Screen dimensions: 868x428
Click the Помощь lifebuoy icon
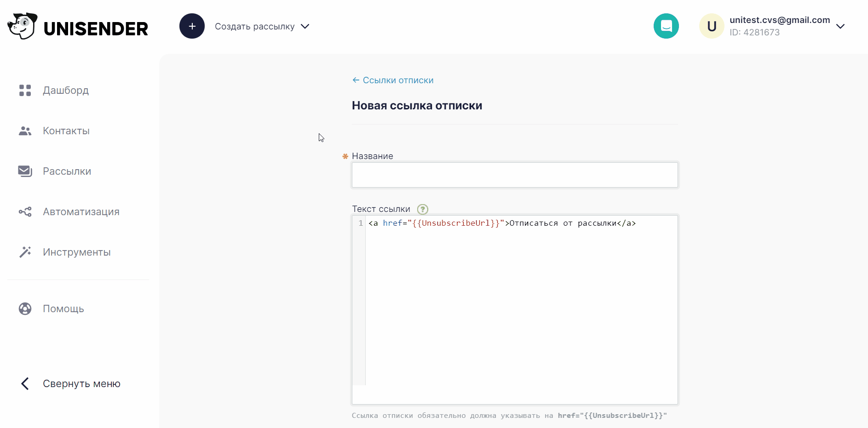tap(25, 308)
